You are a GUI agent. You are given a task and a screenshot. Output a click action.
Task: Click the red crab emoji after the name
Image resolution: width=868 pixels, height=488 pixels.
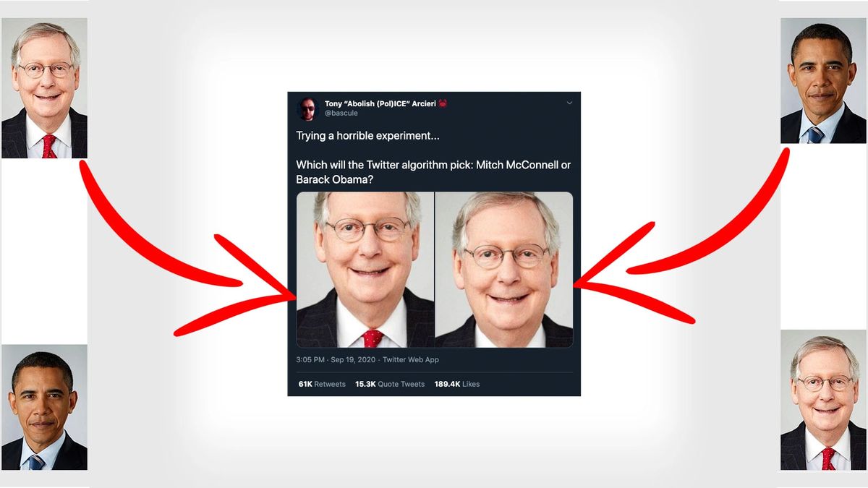point(442,103)
